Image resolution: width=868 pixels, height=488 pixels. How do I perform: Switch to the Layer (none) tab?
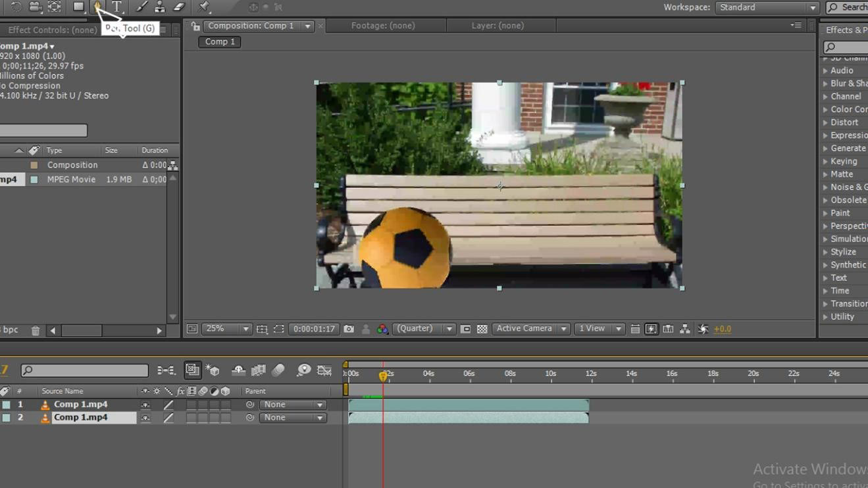498,26
